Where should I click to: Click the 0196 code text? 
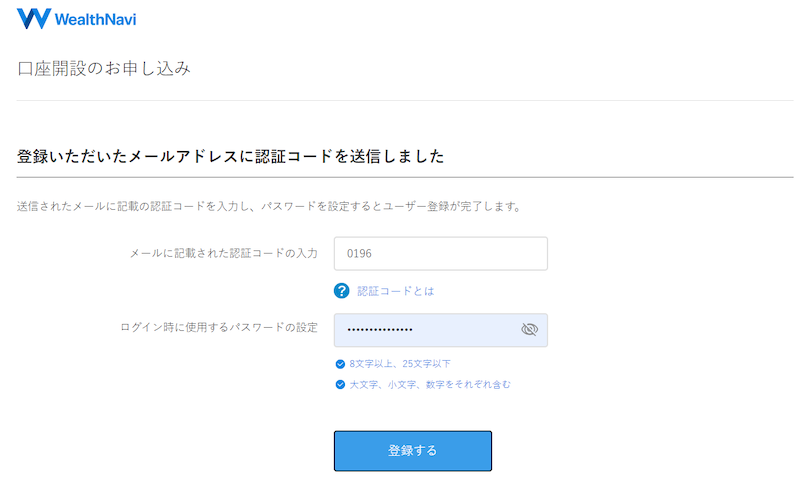click(359, 254)
